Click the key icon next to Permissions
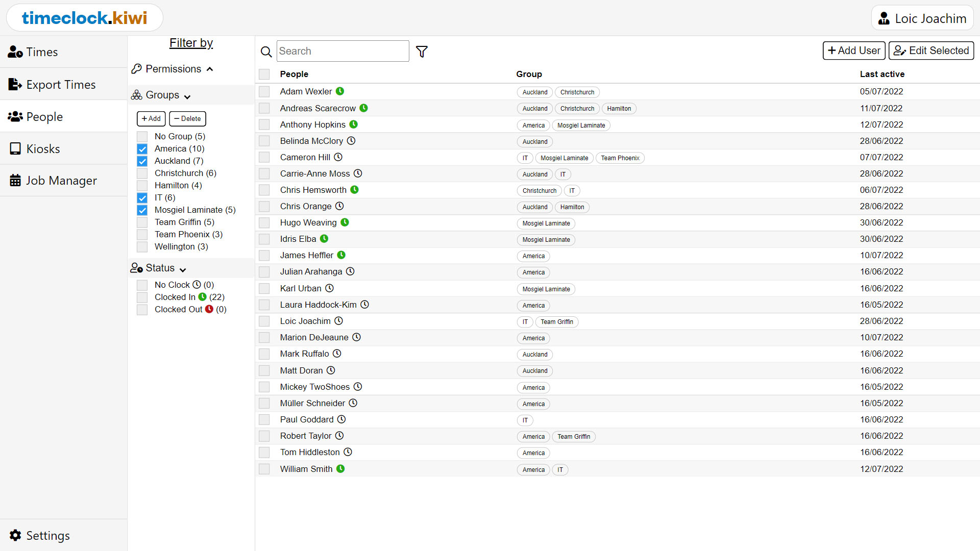This screenshot has height=551, width=980. tap(136, 68)
